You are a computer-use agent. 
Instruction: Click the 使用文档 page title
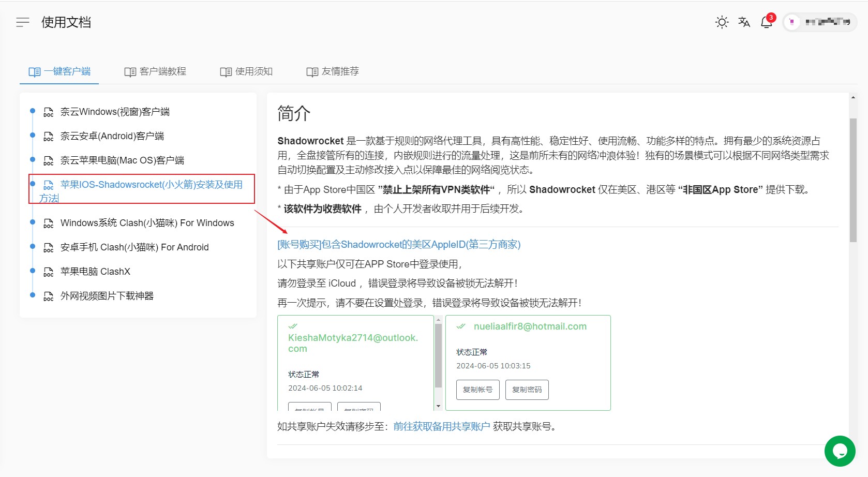[66, 22]
